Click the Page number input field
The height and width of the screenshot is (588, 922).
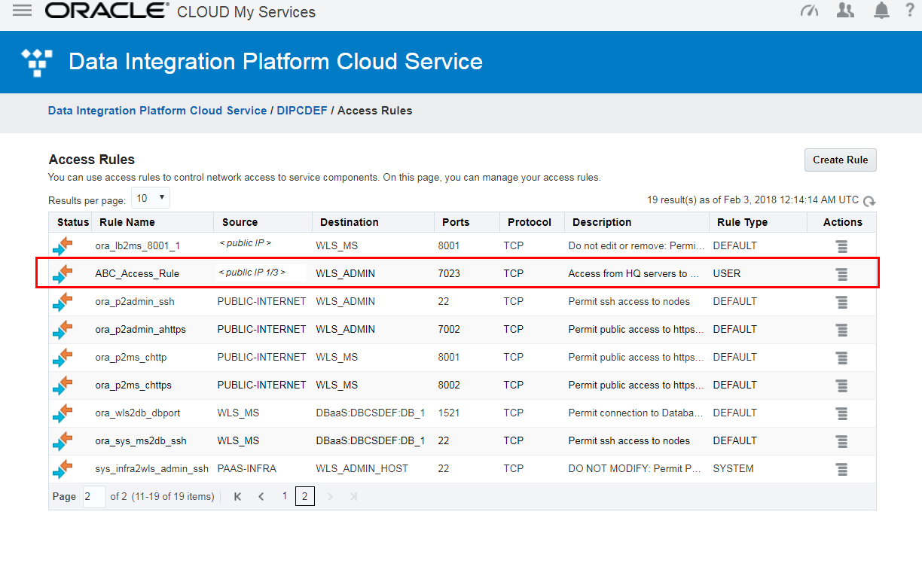(x=94, y=497)
